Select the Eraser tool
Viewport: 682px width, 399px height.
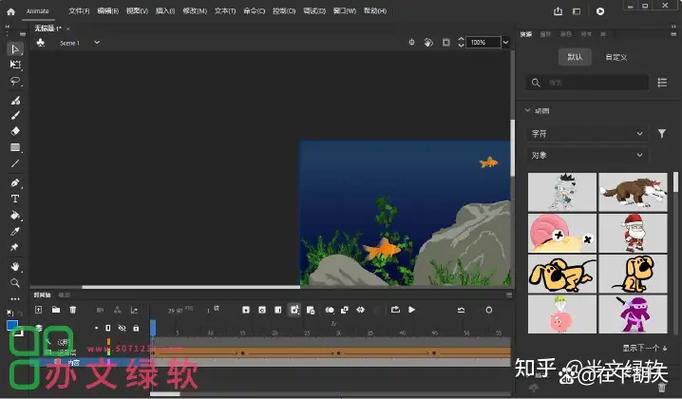pyautogui.click(x=15, y=131)
